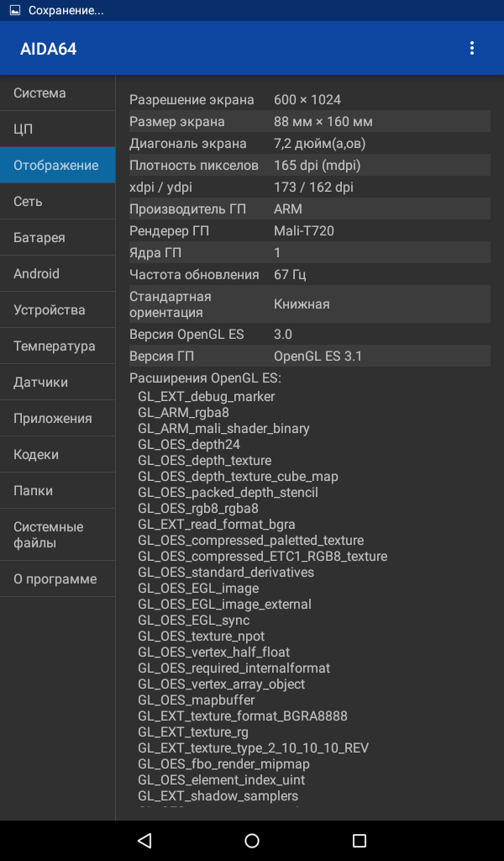This screenshot has height=861, width=504.
Task: View the Температура section
Action: (x=58, y=346)
